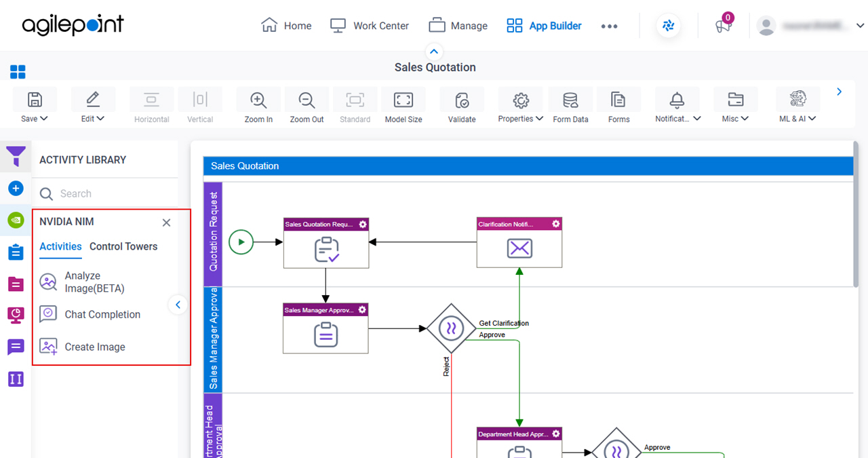Go to Home menu

pos(286,26)
